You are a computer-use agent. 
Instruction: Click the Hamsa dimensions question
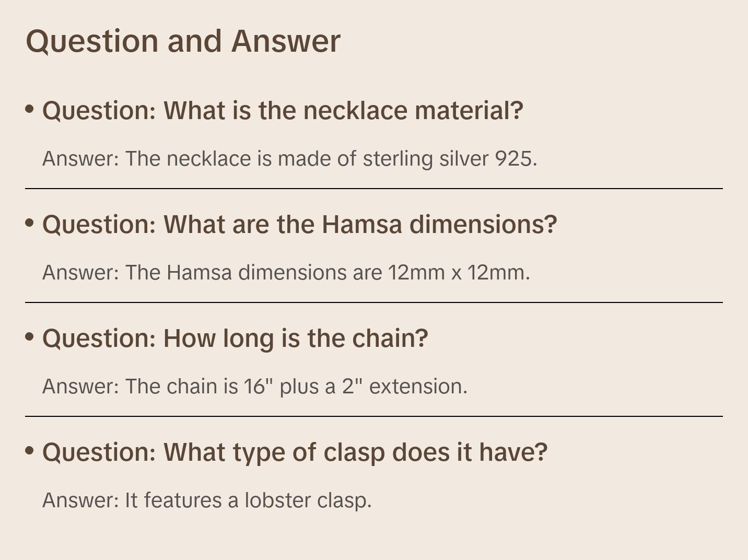pos(299,225)
